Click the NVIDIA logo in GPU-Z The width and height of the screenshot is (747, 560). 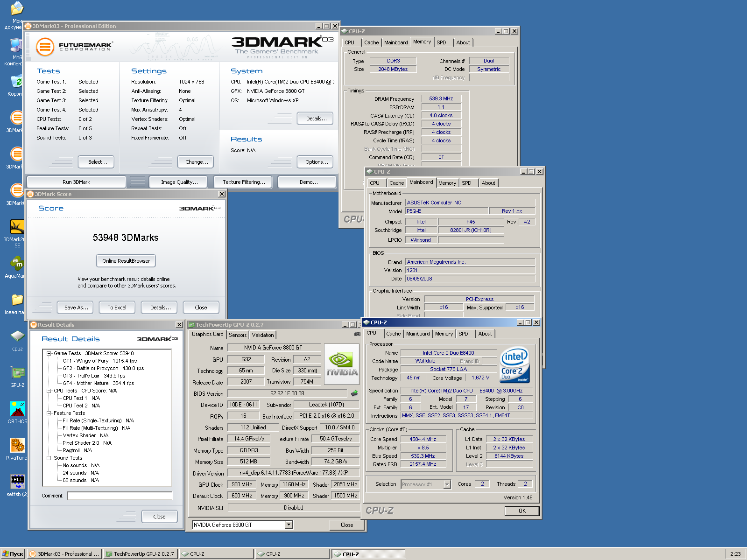342,364
